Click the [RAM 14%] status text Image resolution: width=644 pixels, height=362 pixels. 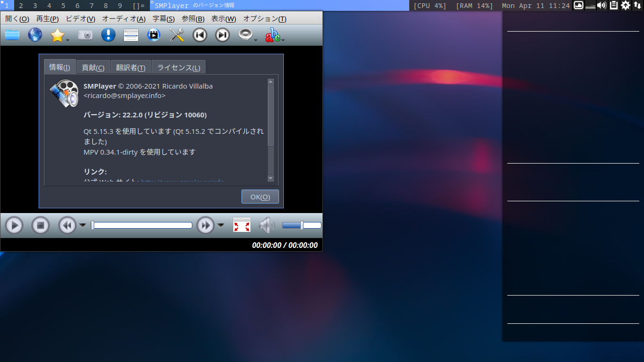click(474, 6)
